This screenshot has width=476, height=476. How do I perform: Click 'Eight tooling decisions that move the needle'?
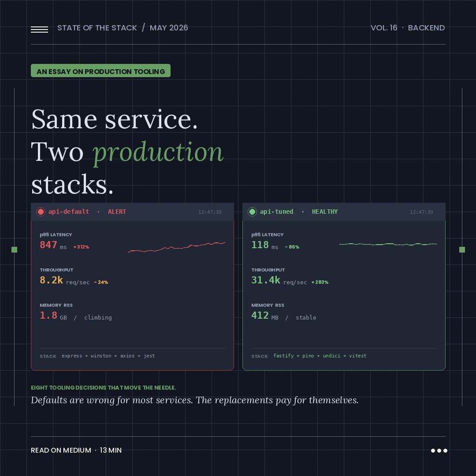[x=104, y=388]
